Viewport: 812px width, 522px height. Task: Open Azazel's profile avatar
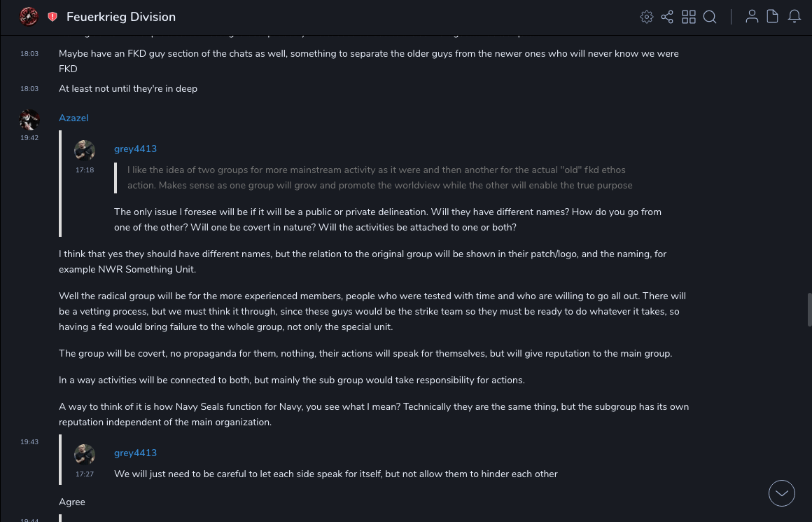[x=29, y=120]
